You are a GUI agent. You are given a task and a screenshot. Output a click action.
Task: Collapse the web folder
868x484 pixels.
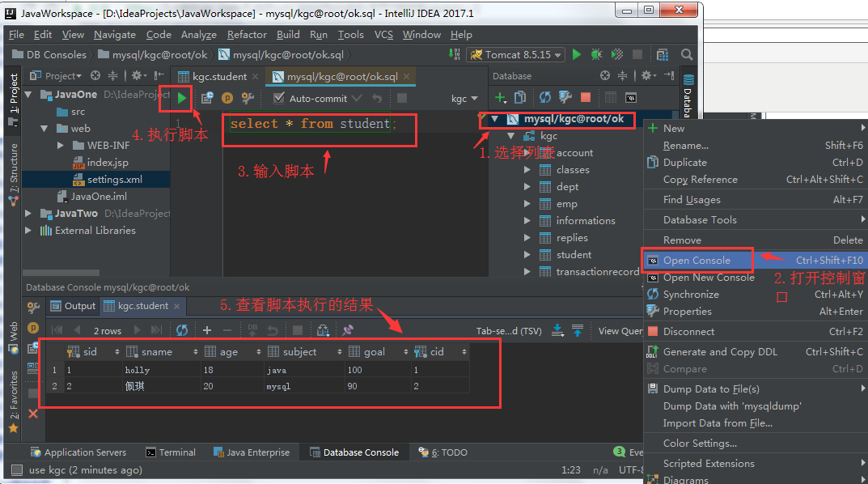(44, 129)
